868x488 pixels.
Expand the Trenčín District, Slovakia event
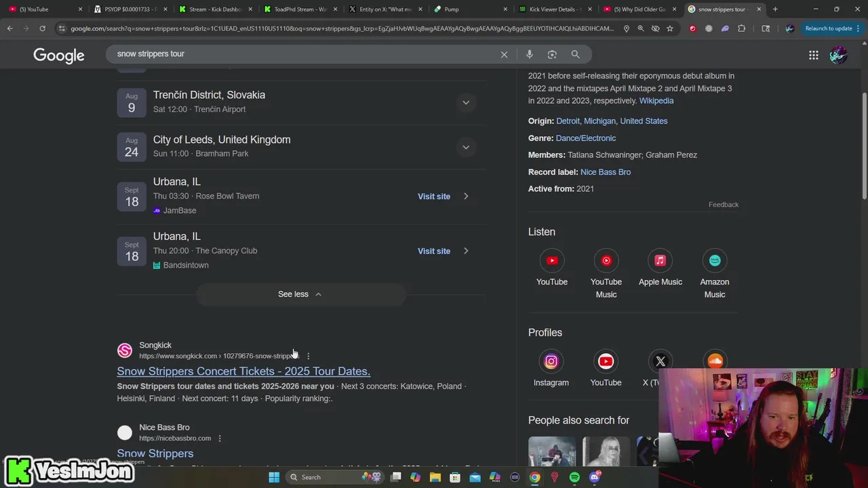point(466,102)
